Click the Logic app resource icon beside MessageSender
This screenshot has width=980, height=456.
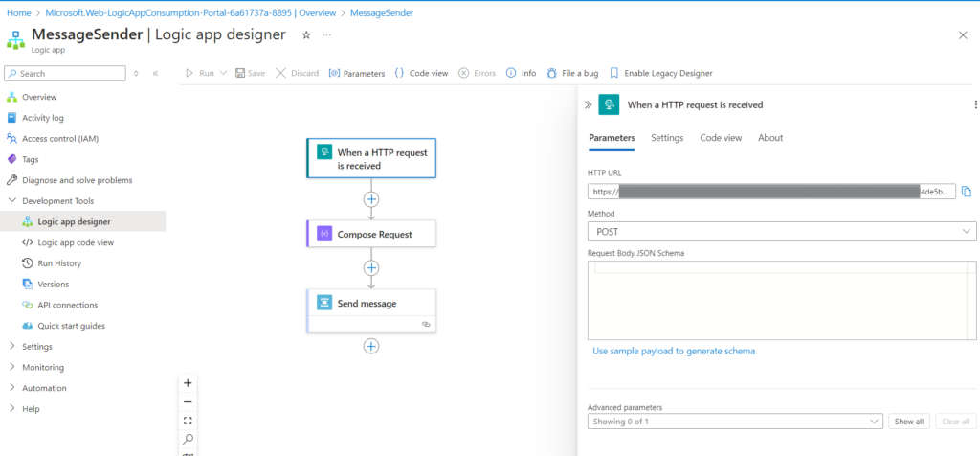pos(15,38)
